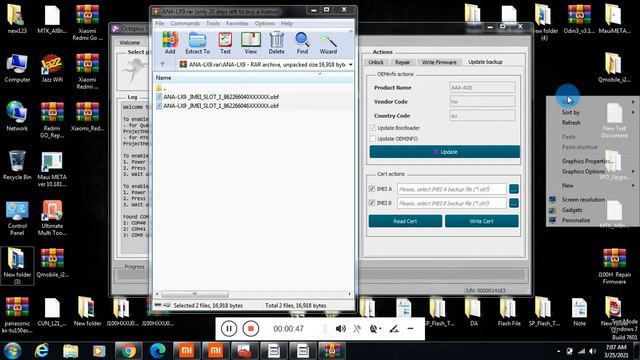The image size is (640, 360).
Task: Select the recorder pen annotation tool
Action: coord(394,329)
